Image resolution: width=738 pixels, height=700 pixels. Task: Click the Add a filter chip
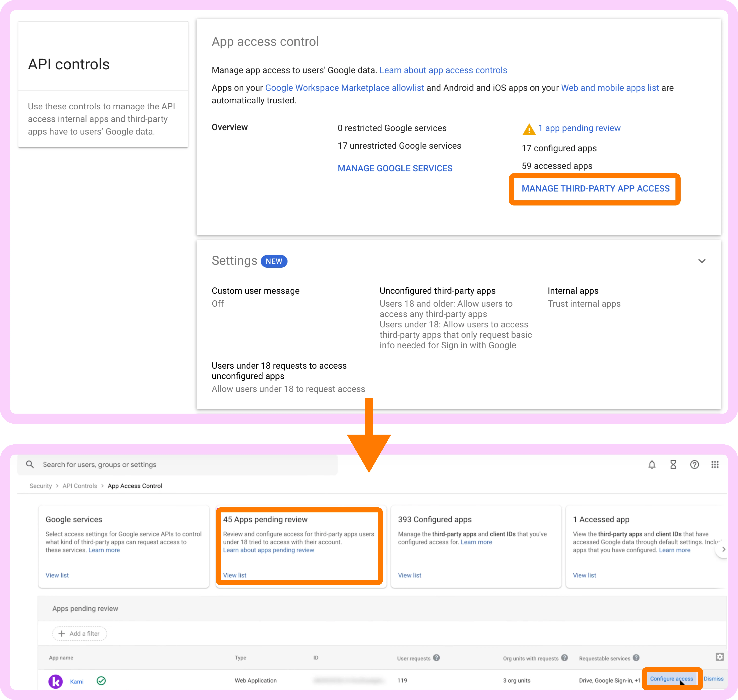79,634
